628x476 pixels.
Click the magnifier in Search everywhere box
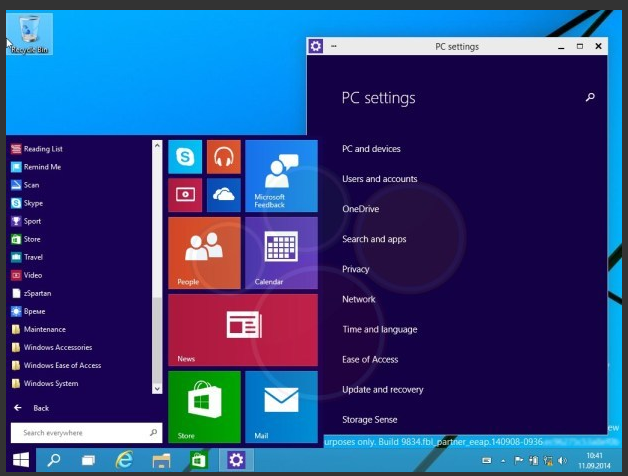(x=153, y=433)
